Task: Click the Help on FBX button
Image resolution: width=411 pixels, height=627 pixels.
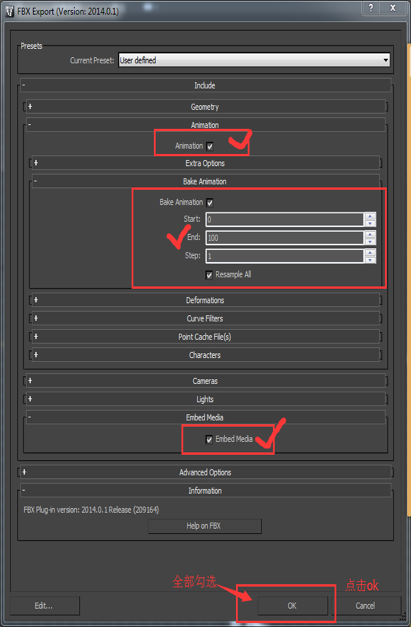Action: [205, 526]
